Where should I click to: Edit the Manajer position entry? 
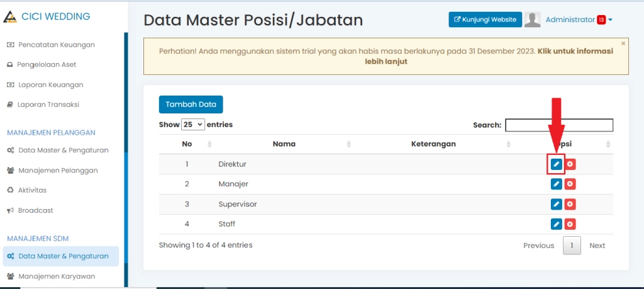(x=556, y=184)
